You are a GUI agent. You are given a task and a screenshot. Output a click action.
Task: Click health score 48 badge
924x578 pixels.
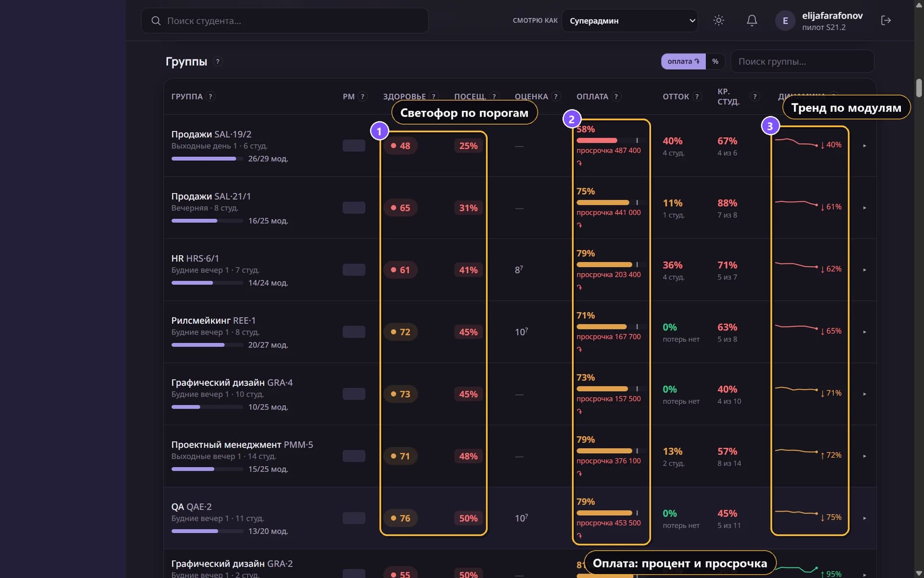point(400,145)
